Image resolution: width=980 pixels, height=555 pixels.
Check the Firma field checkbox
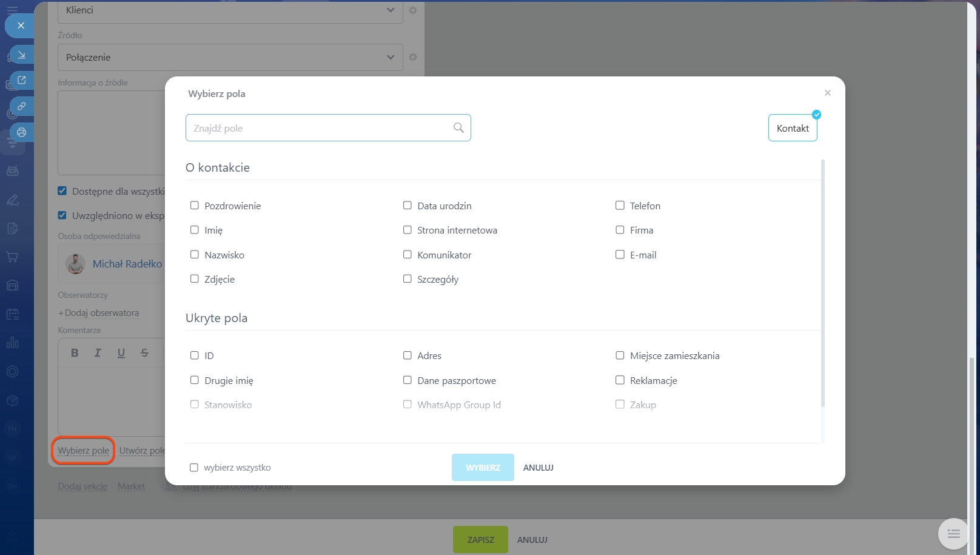(620, 230)
